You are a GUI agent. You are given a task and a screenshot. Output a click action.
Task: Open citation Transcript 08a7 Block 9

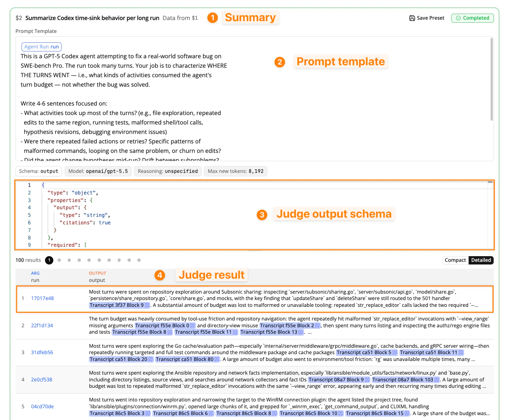(x=339, y=380)
